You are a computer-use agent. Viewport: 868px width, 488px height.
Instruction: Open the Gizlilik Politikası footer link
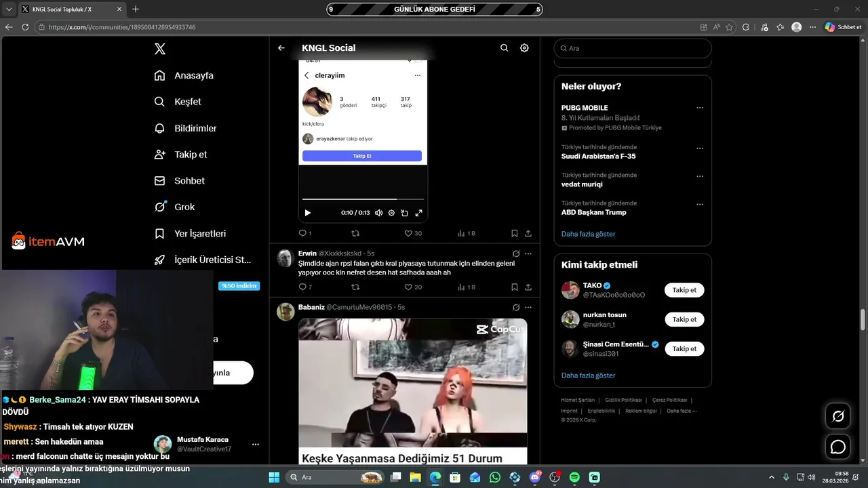623,400
